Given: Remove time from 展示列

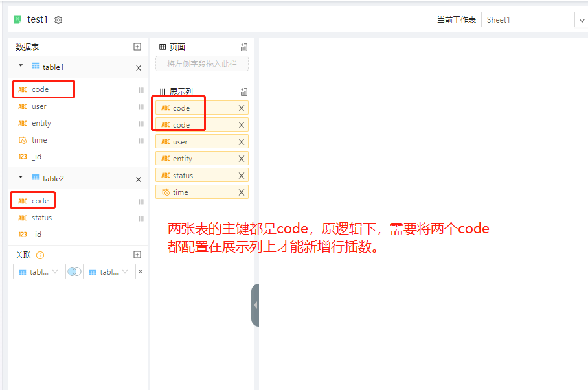Looking at the screenshot, I should coord(242,193).
